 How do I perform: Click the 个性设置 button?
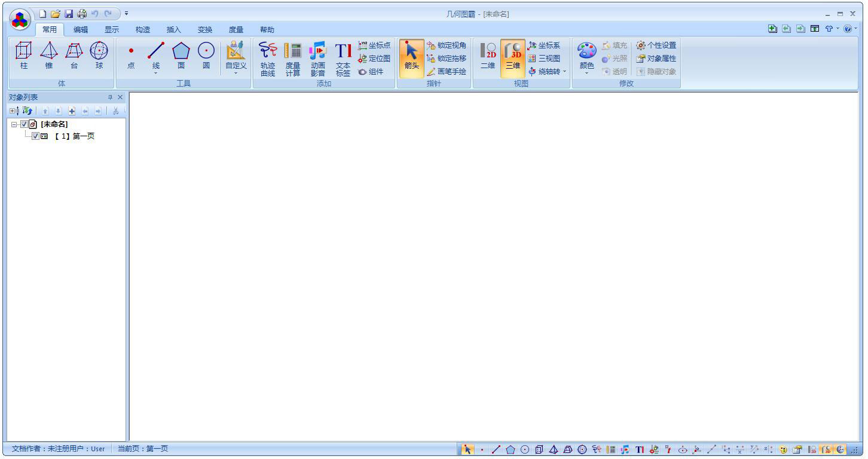656,45
